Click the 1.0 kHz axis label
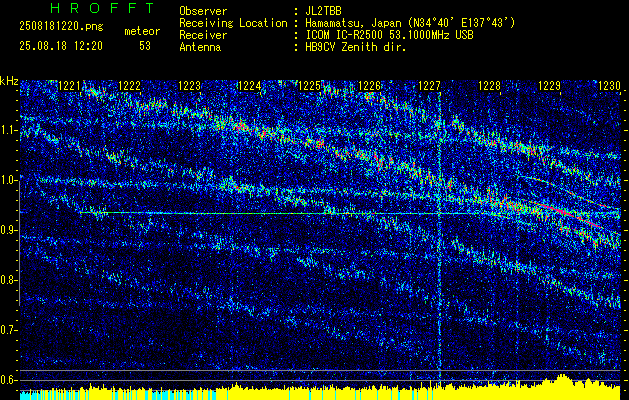 point(9,181)
